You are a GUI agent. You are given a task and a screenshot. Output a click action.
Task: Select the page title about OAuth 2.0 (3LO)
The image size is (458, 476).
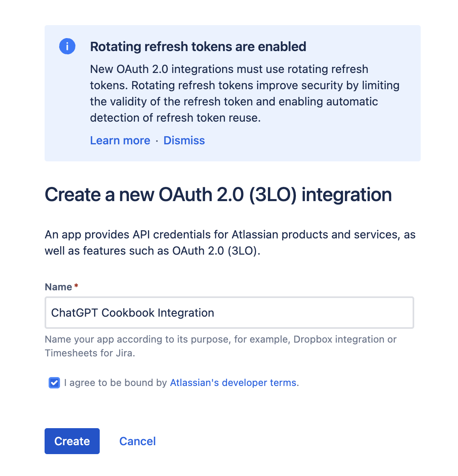[x=218, y=195]
